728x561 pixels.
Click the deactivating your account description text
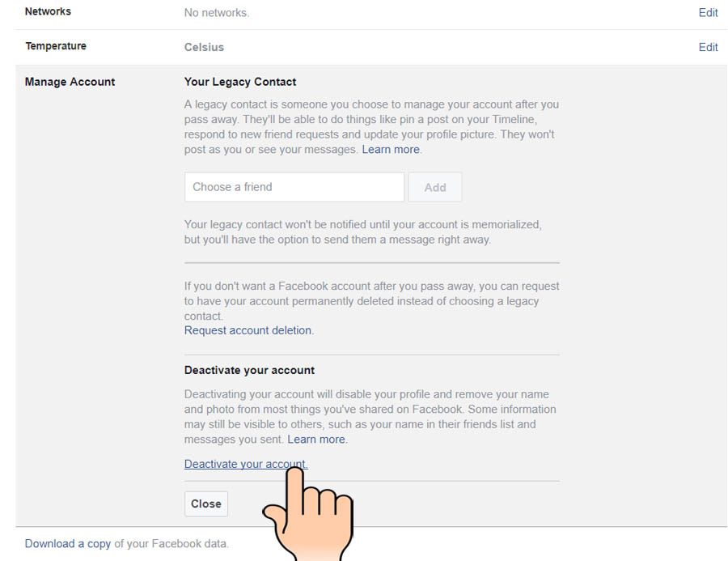tap(370, 417)
